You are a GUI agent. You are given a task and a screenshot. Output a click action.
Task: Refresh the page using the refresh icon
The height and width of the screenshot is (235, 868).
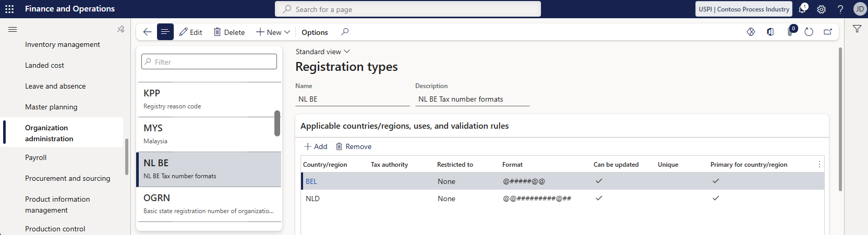[809, 32]
